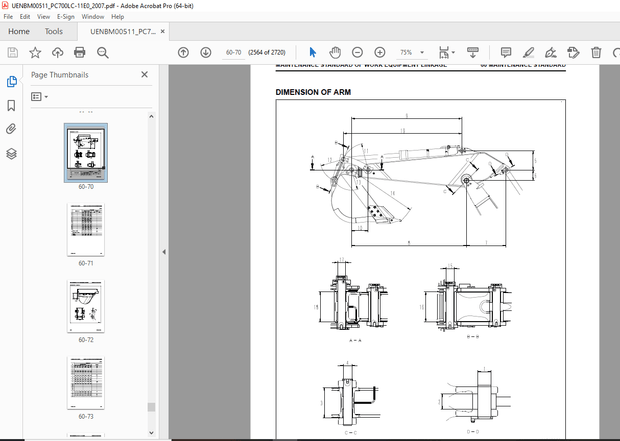
Task: Open the Page Thumbnails panel icon
Action: tap(11, 82)
